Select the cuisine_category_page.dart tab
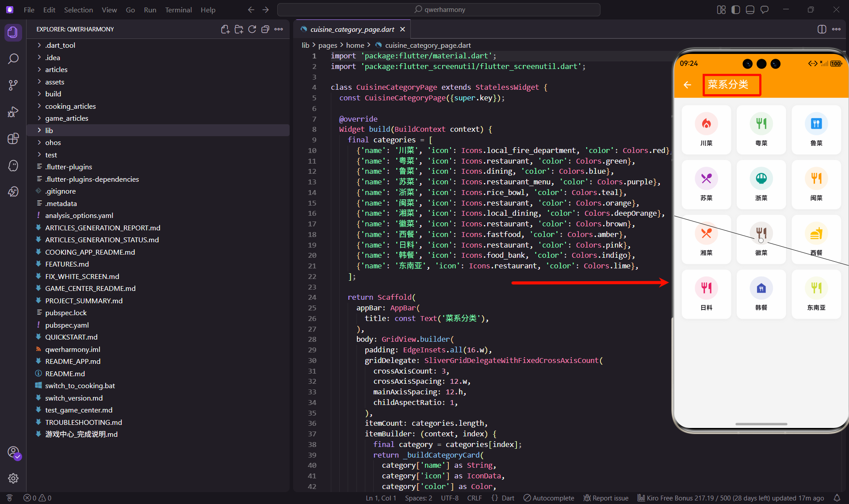The height and width of the screenshot is (504, 849). pos(352,29)
